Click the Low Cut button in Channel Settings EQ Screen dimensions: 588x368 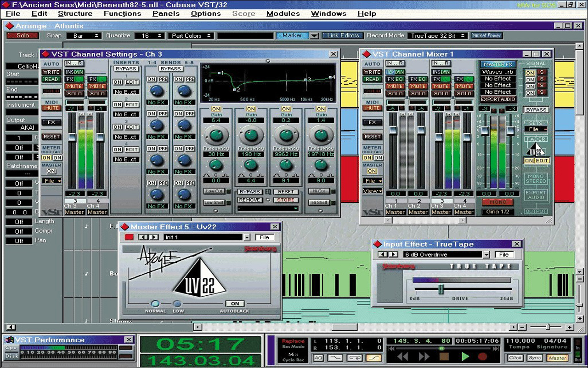click(214, 191)
